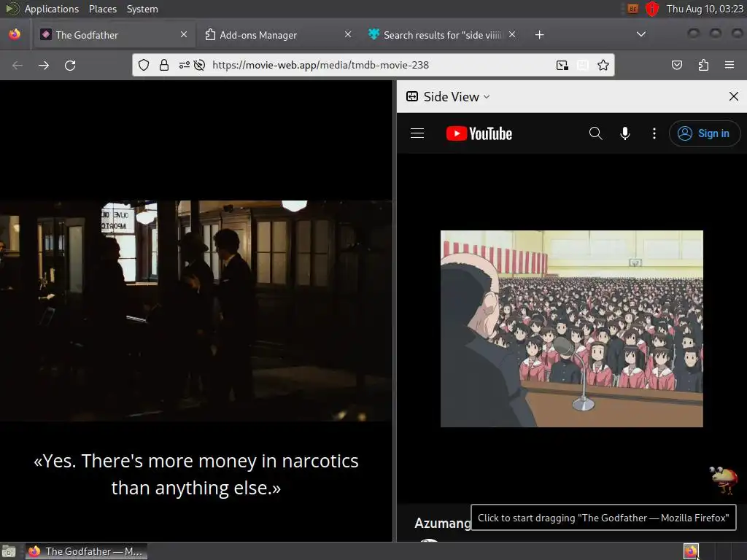Viewport: 747px width, 560px height.
Task: Select The Godfather taskbar window button
Action: pos(86,551)
